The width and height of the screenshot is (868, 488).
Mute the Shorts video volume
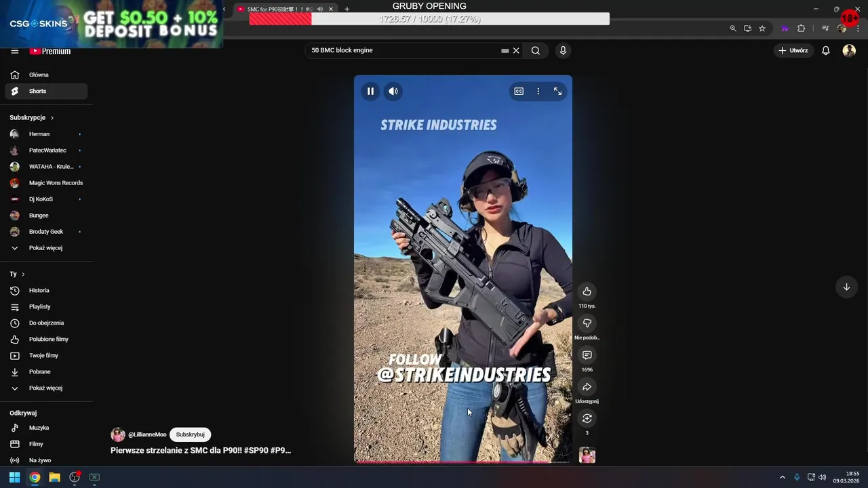393,91
